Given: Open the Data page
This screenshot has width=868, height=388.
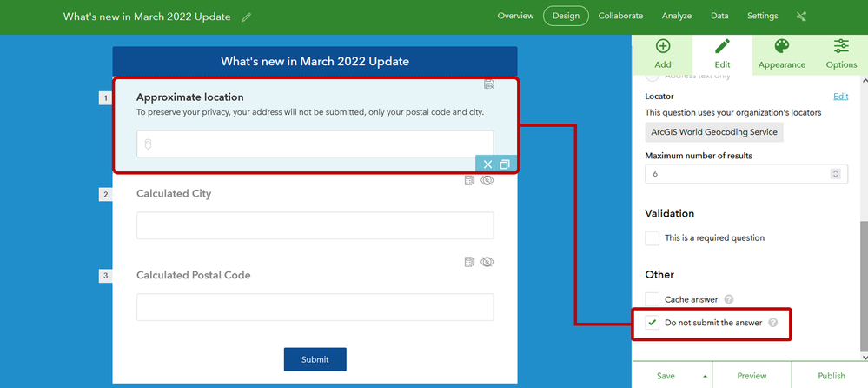Looking at the screenshot, I should pos(719,16).
